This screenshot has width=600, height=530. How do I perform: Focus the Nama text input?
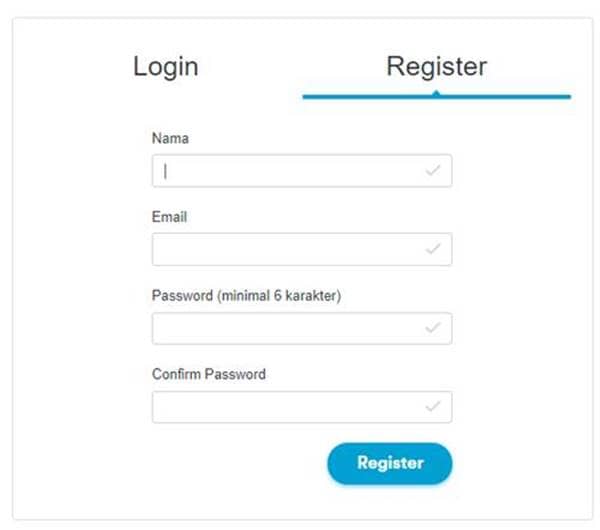[290, 171]
